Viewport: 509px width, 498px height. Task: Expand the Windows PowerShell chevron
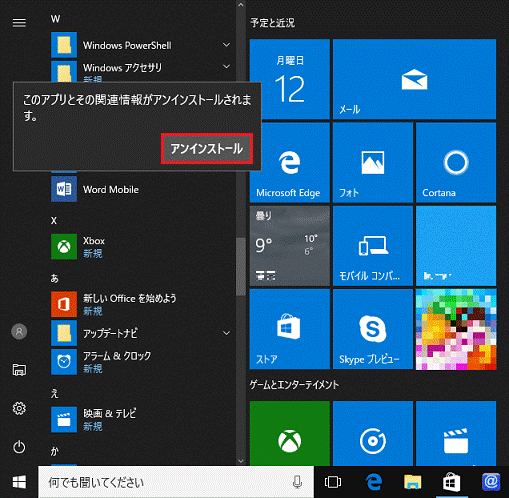pos(226,45)
